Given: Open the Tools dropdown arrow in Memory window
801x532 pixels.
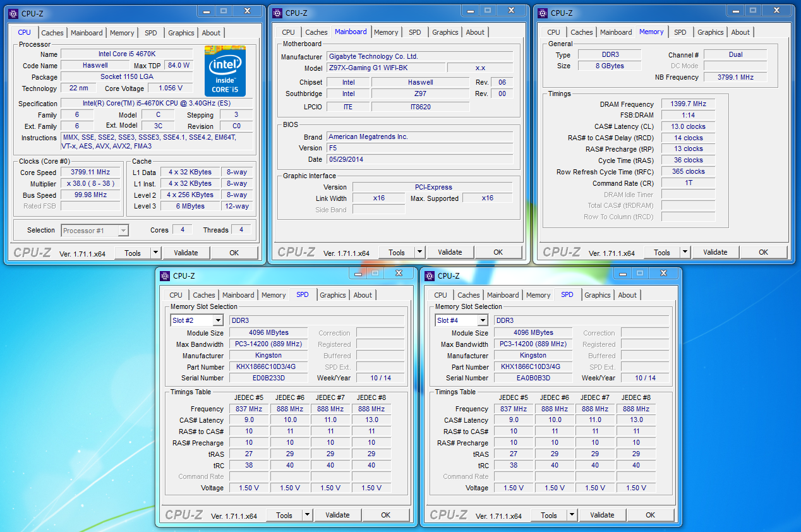Looking at the screenshot, I should click(685, 252).
